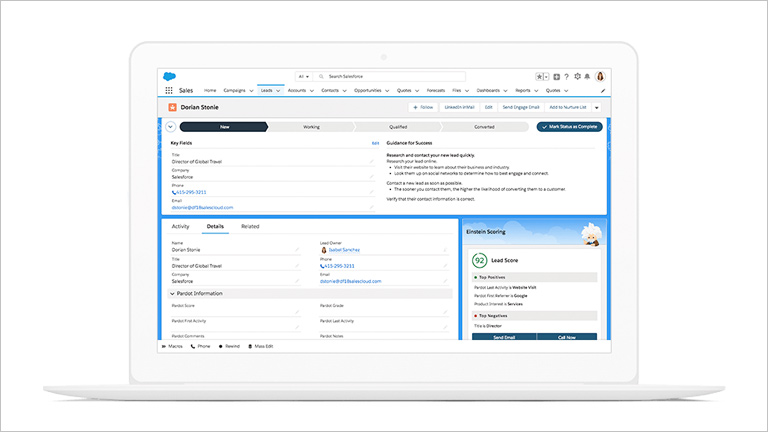Open the Files tab
Viewport: 768px width, 432px height.
tap(456, 91)
